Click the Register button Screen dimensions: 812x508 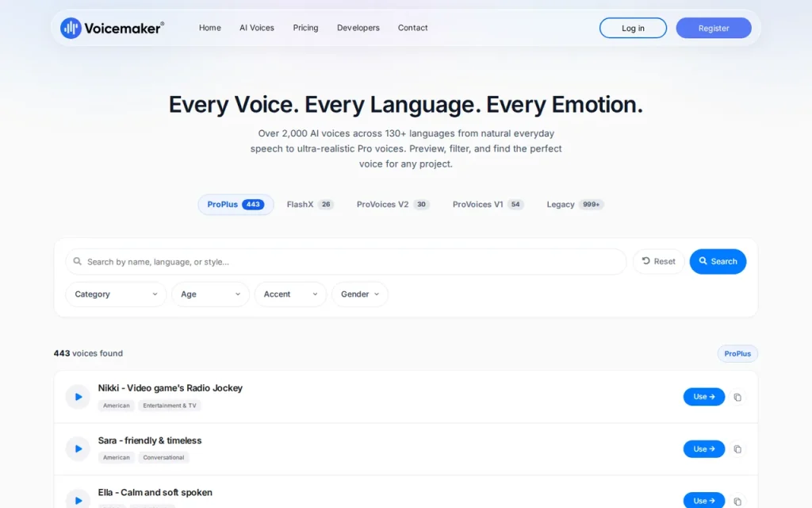[714, 28]
